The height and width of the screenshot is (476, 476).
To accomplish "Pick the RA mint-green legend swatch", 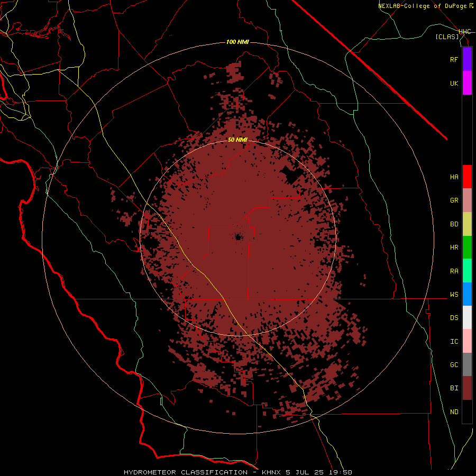I will [467, 271].
